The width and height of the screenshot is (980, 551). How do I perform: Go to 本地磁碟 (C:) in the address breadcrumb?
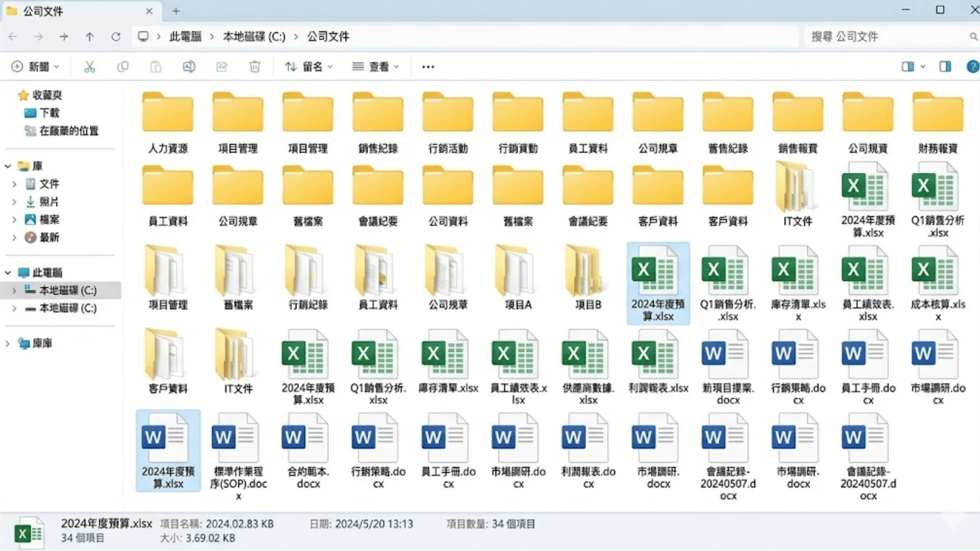(254, 37)
